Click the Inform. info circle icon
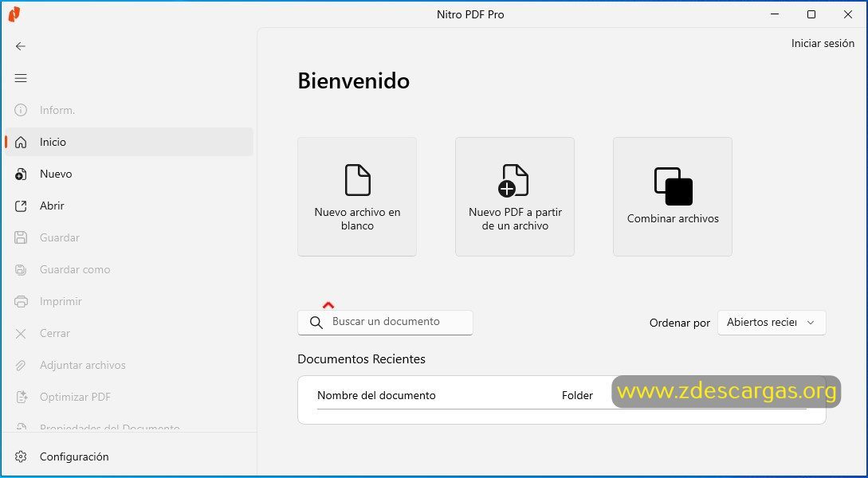 coord(21,110)
